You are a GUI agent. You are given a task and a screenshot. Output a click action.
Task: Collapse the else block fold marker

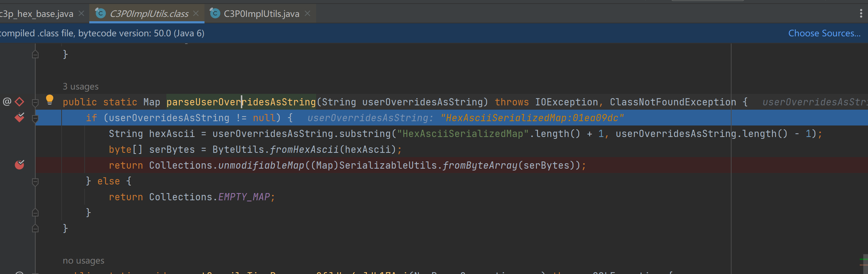point(35,182)
